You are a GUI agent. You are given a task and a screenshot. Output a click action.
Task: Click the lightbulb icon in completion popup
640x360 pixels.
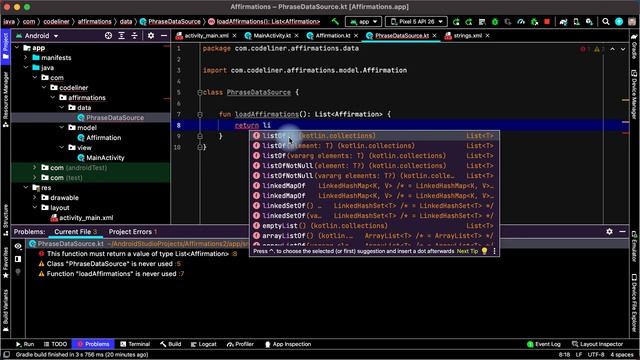tap(484, 251)
